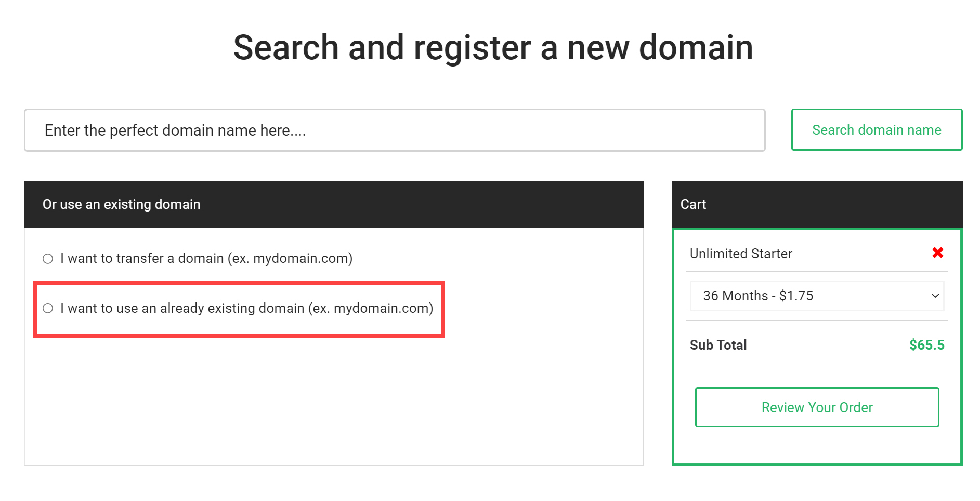The width and height of the screenshot is (980, 501).
Task: Choose use an already existing domain option
Action: (x=48, y=308)
